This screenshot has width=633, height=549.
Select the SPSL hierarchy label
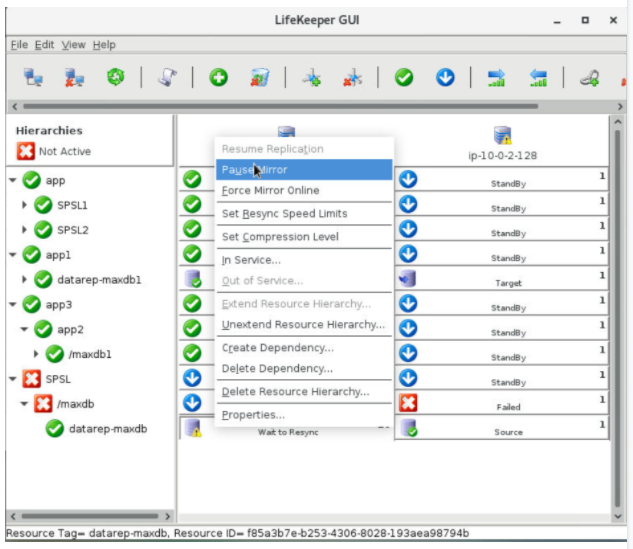[x=58, y=379]
